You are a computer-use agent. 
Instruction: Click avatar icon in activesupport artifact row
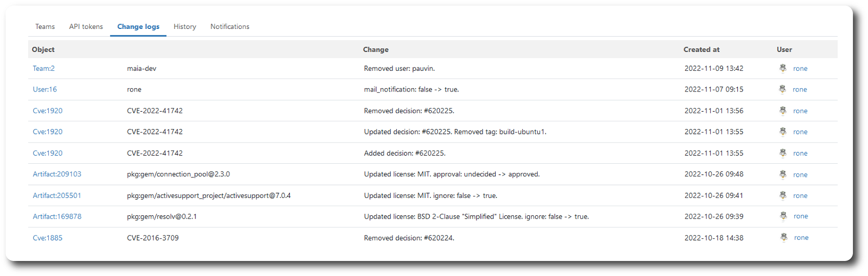click(x=783, y=196)
